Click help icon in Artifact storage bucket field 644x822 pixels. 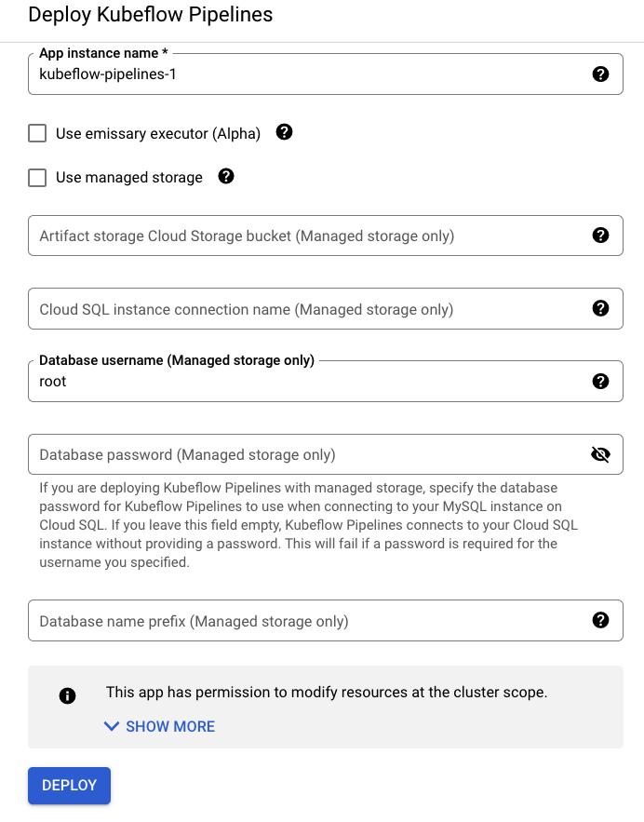601,236
